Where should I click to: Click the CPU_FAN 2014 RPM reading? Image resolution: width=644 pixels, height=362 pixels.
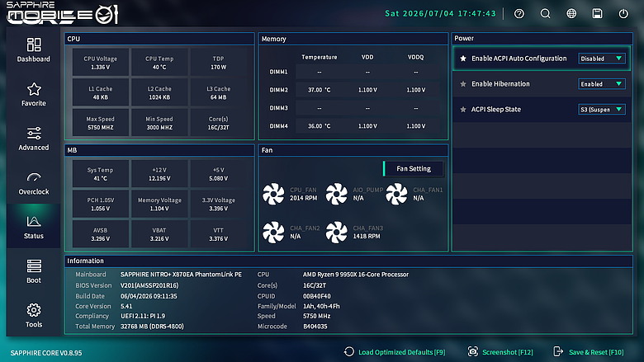304,198
